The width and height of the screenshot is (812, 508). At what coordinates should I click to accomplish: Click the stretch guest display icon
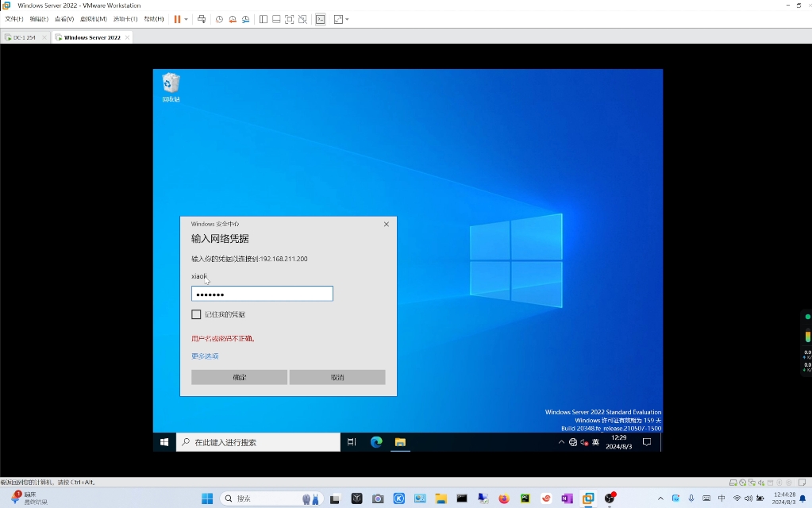[338, 19]
